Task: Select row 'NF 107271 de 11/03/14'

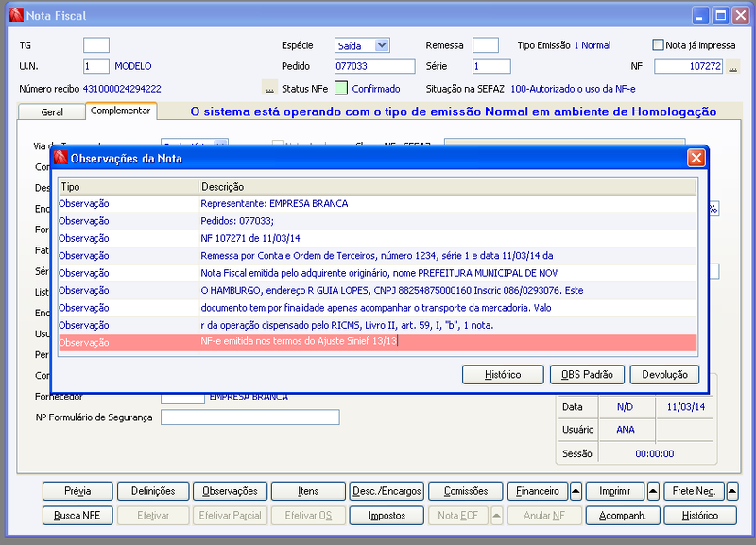Action: click(377, 238)
